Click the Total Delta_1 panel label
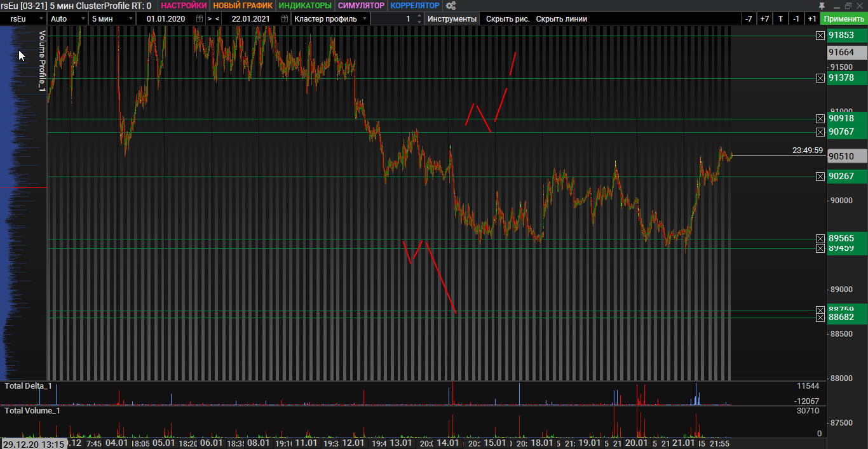868x449 pixels. point(28,386)
